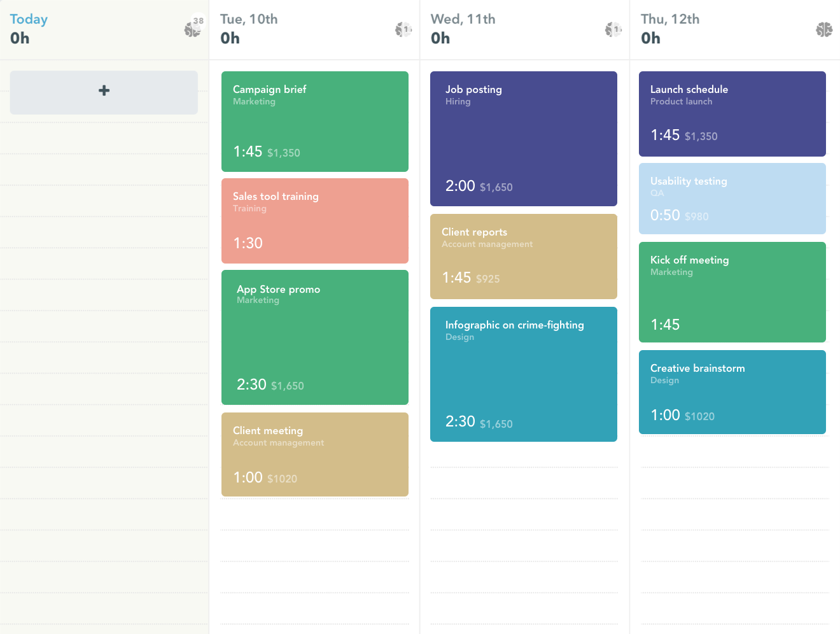
Task: Open Memory suggestions for Today
Action: pyautogui.click(x=193, y=29)
